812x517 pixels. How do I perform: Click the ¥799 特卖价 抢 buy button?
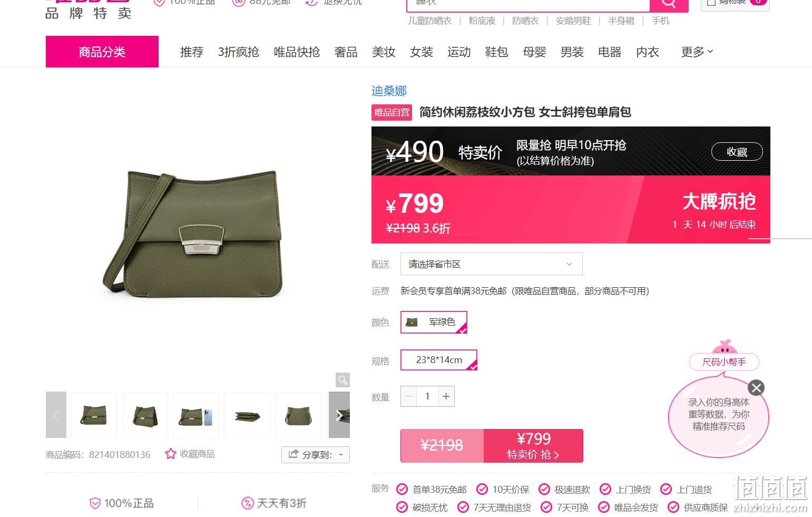point(533,446)
